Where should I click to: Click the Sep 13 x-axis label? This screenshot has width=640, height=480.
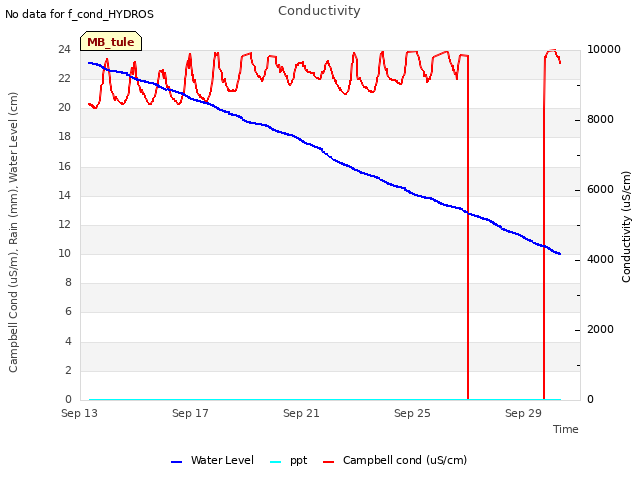pos(79,413)
